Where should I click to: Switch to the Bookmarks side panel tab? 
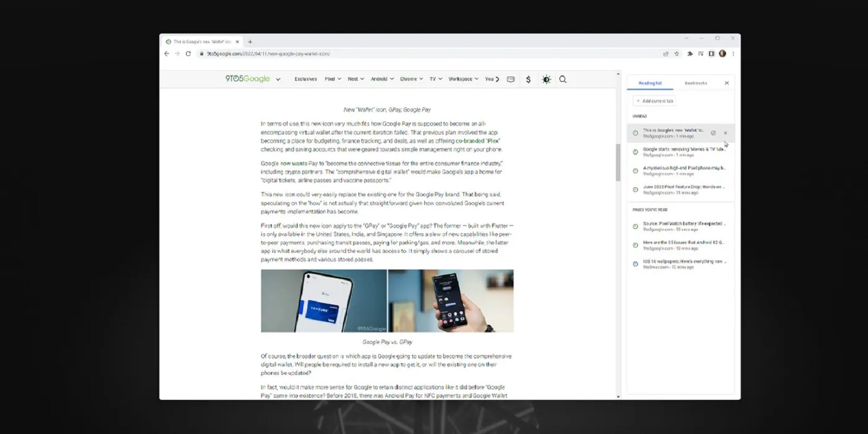696,83
